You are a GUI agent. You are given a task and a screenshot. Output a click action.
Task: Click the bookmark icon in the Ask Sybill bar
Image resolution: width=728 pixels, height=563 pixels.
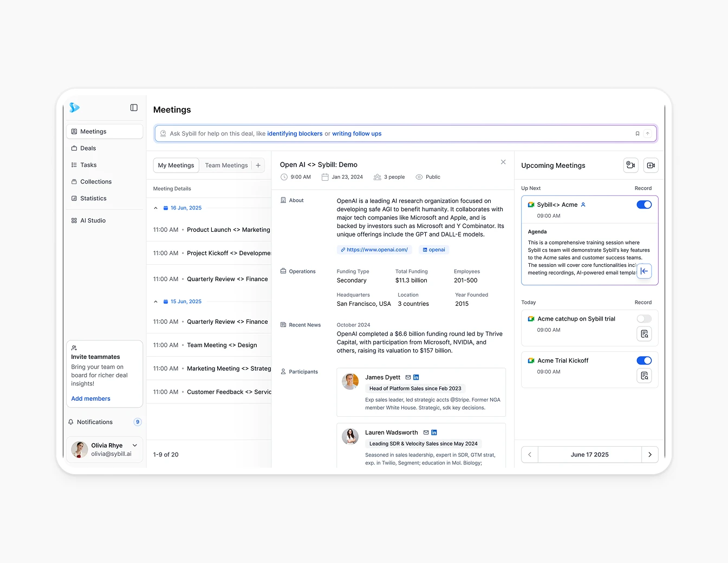(637, 133)
